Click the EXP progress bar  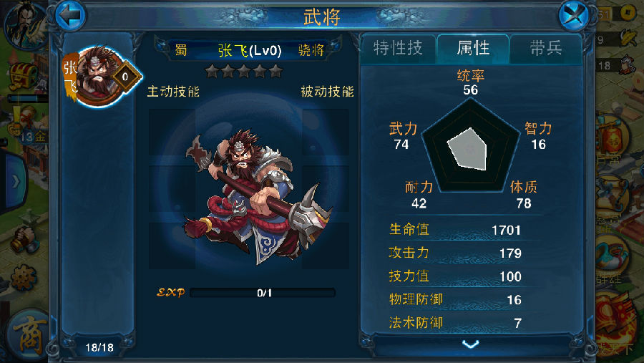(263, 293)
